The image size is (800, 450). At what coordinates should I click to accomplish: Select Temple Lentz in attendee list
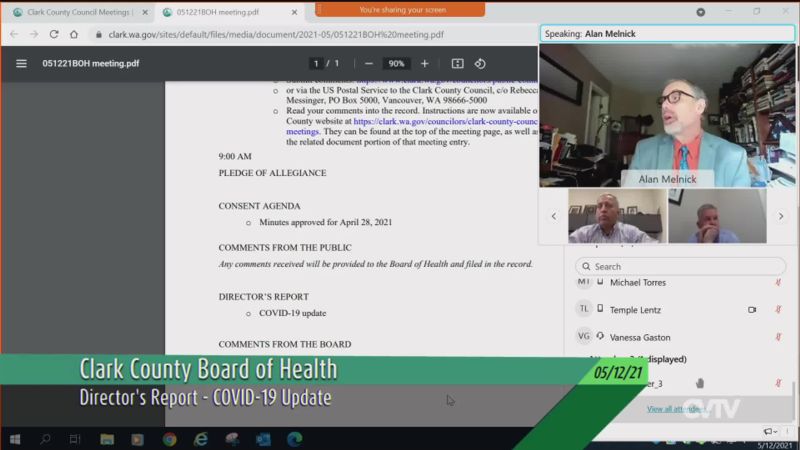pos(635,310)
